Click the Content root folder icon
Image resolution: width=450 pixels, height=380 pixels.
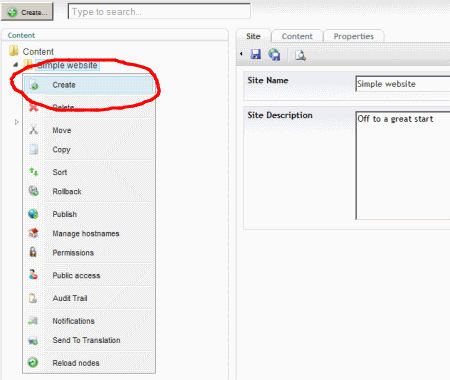pos(14,51)
